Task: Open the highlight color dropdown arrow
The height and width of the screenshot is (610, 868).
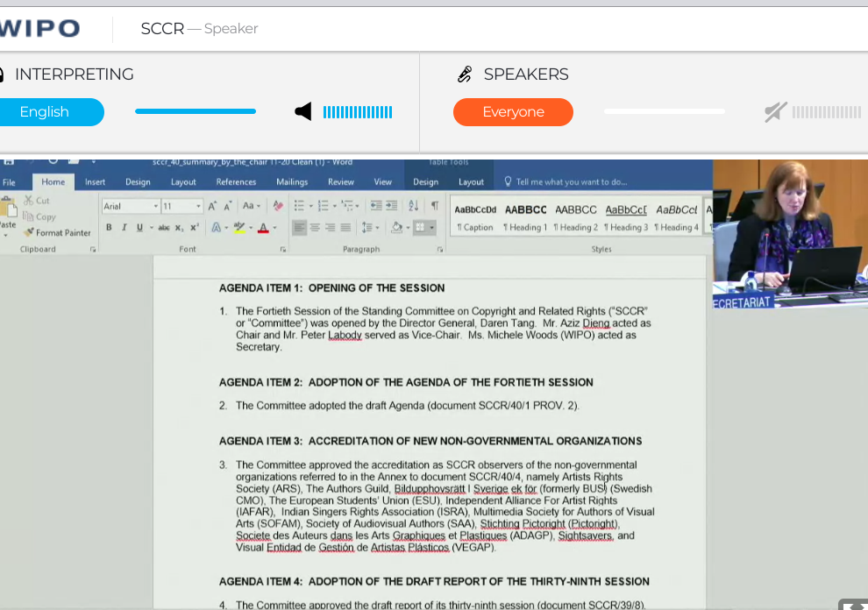Action: (x=251, y=228)
